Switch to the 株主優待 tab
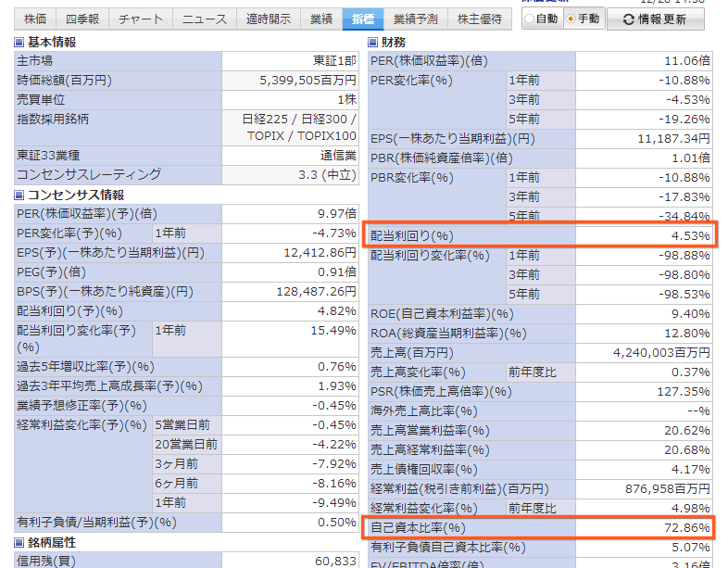Screen dimensions: 728x568 477,19
